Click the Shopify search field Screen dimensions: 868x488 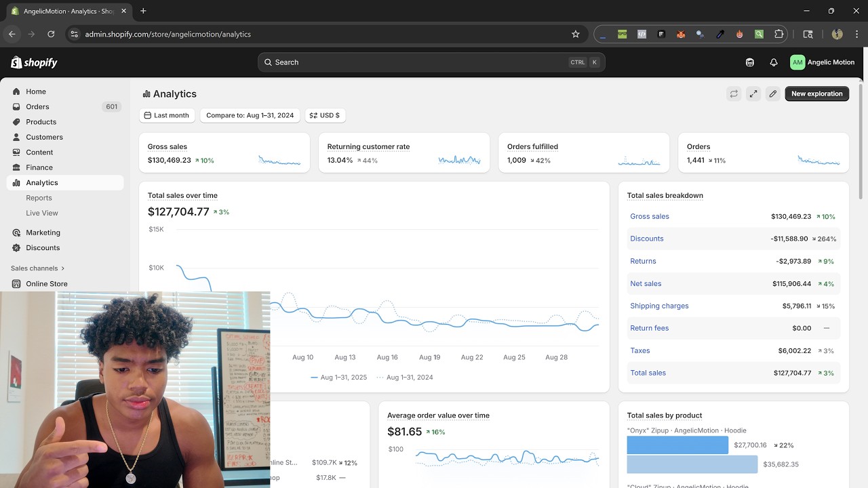[431, 62]
